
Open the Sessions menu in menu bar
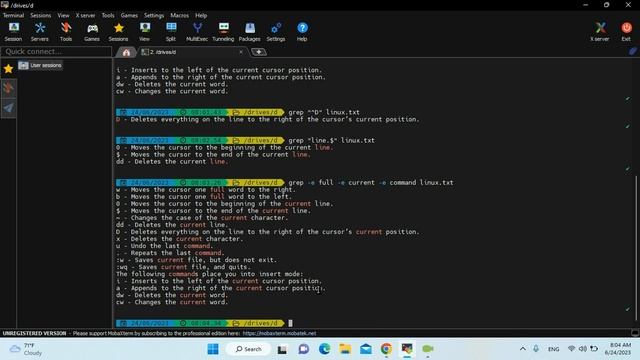pyautogui.click(x=40, y=16)
